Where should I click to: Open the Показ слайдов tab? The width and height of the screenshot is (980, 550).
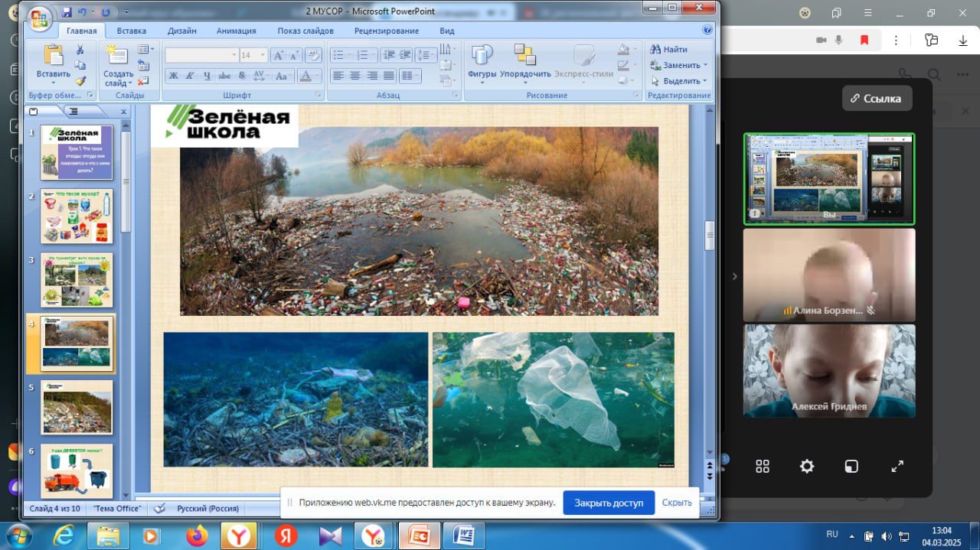305,31
